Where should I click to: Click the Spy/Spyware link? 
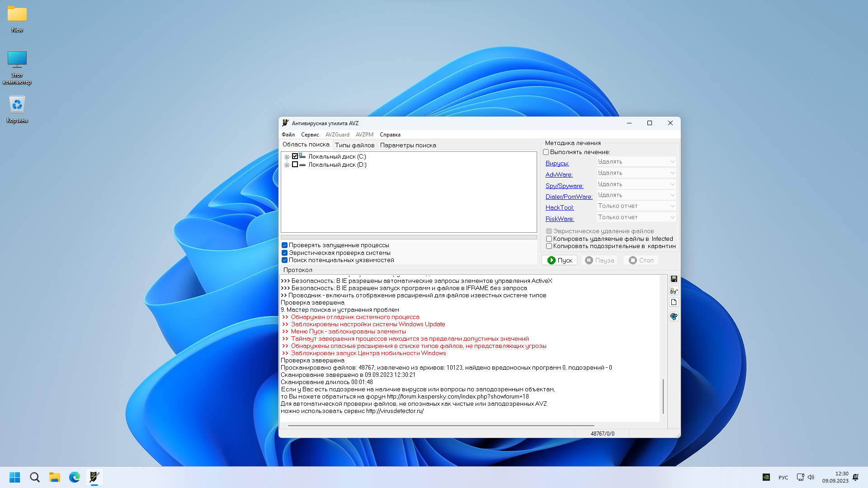[x=564, y=186]
